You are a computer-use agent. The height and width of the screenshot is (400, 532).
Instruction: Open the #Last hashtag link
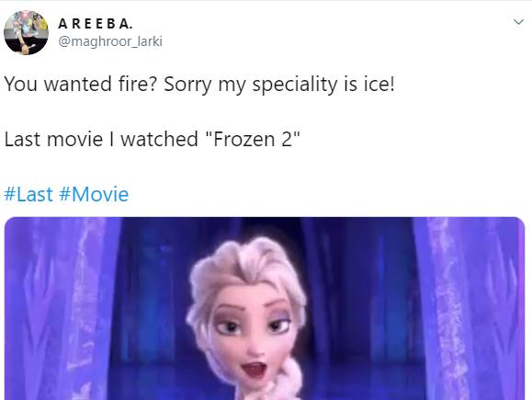[x=28, y=194]
